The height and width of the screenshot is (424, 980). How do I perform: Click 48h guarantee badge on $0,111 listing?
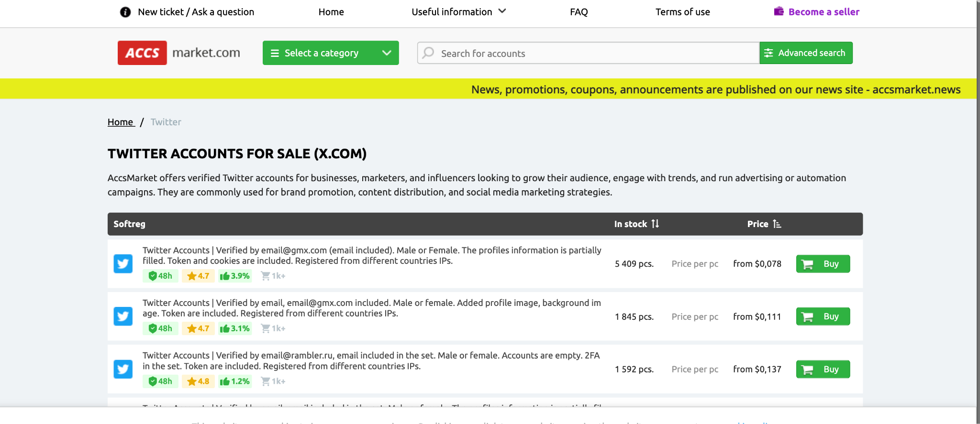click(160, 328)
